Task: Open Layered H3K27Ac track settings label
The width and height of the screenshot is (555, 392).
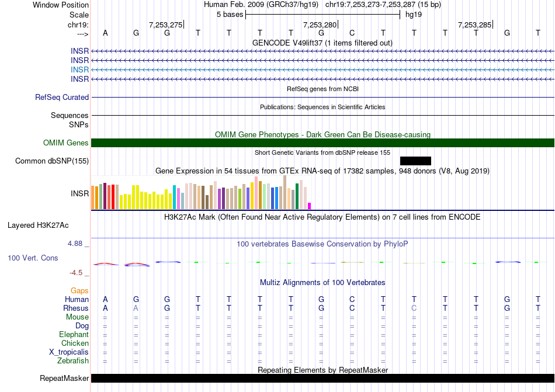Action: click(x=38, y=225)
